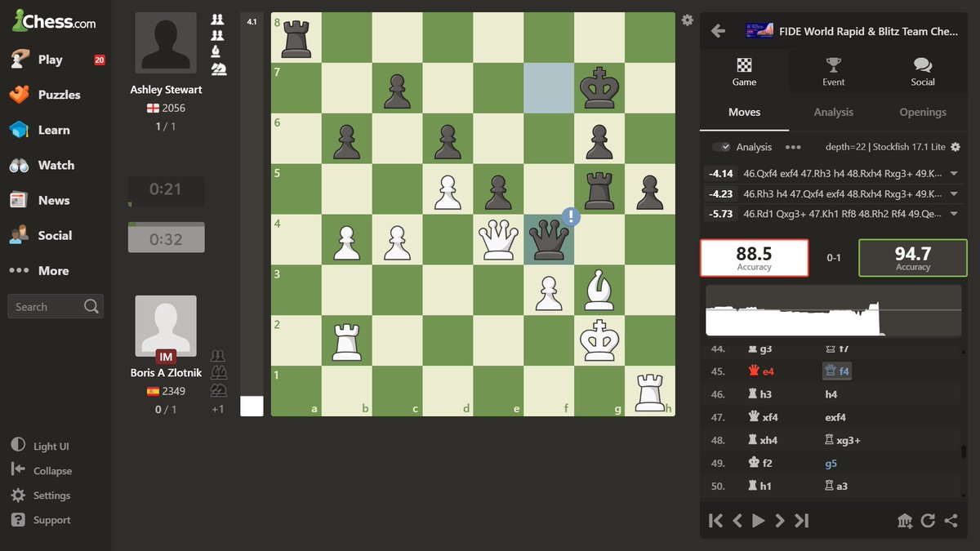Switch to the Event tab
980x551 pixels.
pyautogui.click(x=834, y=72)
